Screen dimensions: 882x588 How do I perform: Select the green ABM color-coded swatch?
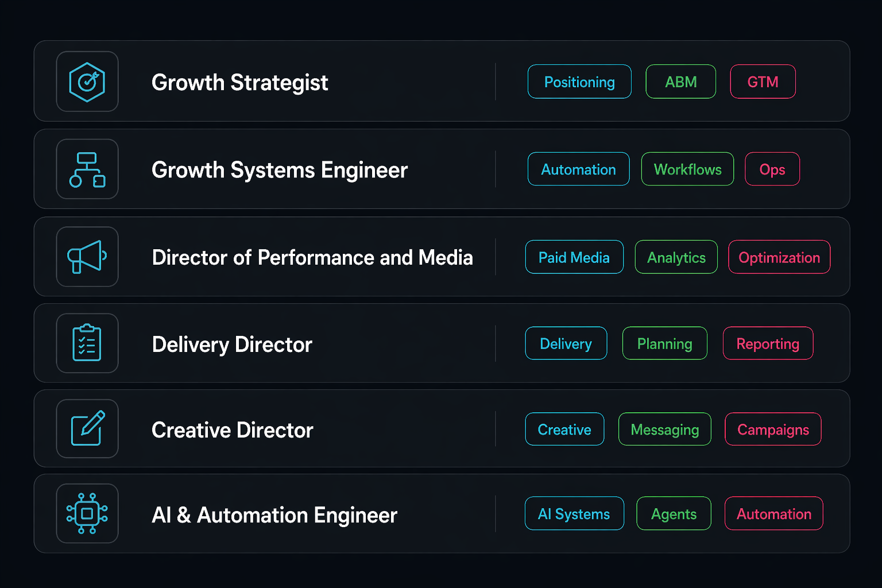pyautogui.click(x=680, y=82)
